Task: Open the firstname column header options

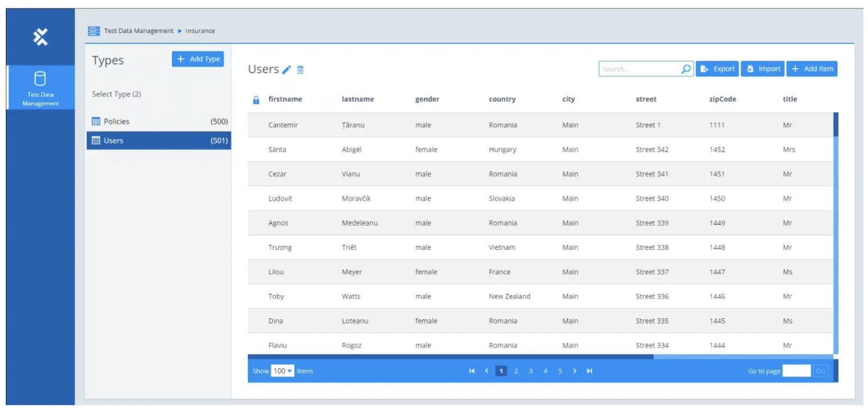Action: [286, 99]
